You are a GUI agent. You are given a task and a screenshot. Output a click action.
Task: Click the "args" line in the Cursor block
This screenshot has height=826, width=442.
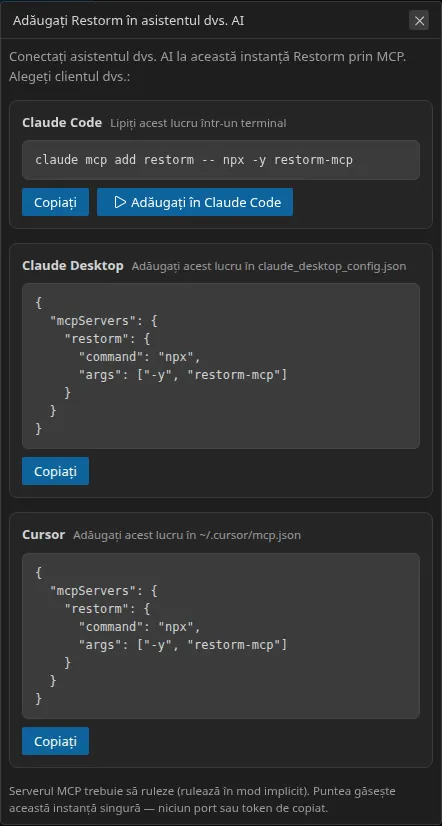(182, 644)
